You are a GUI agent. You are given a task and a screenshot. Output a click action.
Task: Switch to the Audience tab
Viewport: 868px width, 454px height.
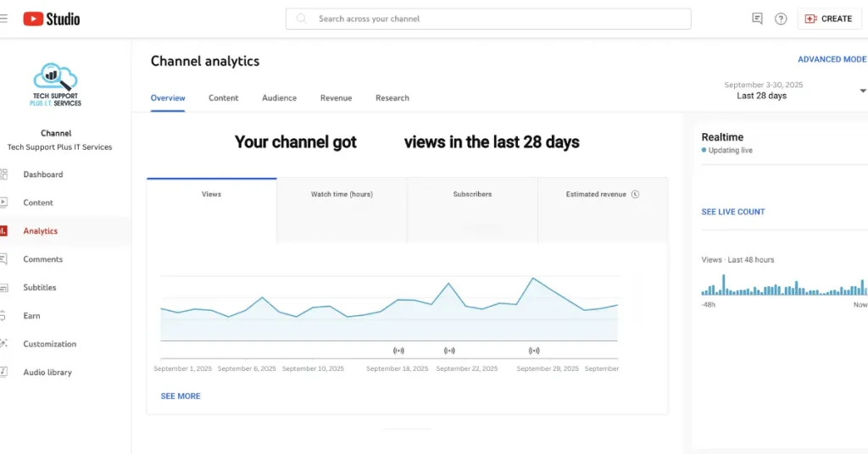279,98
